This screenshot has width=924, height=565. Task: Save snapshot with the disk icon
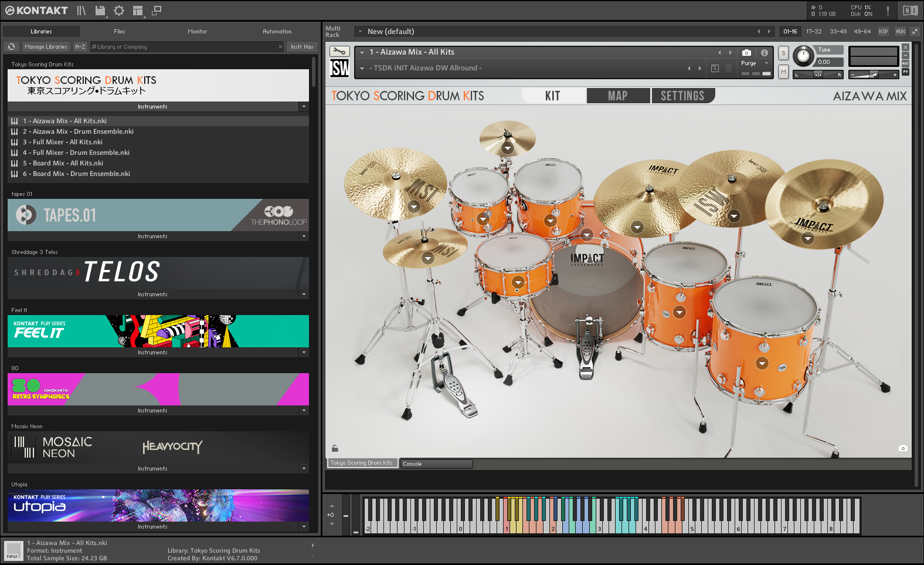point(715,69)
